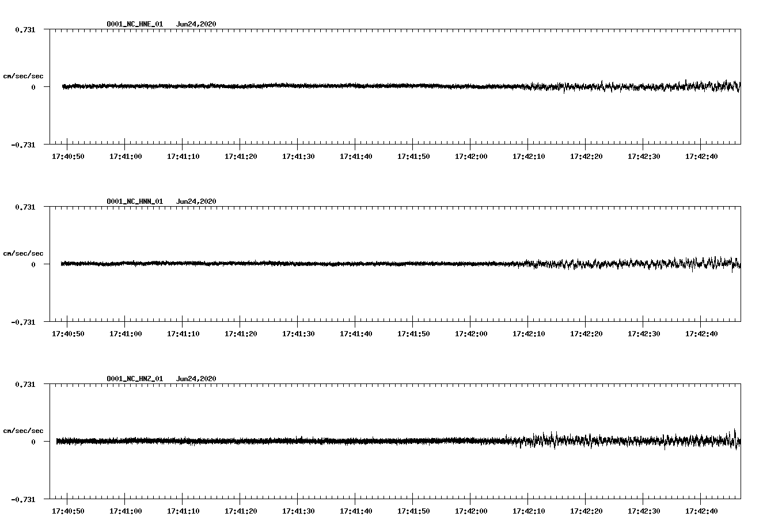Click the 0001_NC_HNN_01 channel title
Viewport: 782px width, 532px height.
pyautogui.click(x=135, y=202)
